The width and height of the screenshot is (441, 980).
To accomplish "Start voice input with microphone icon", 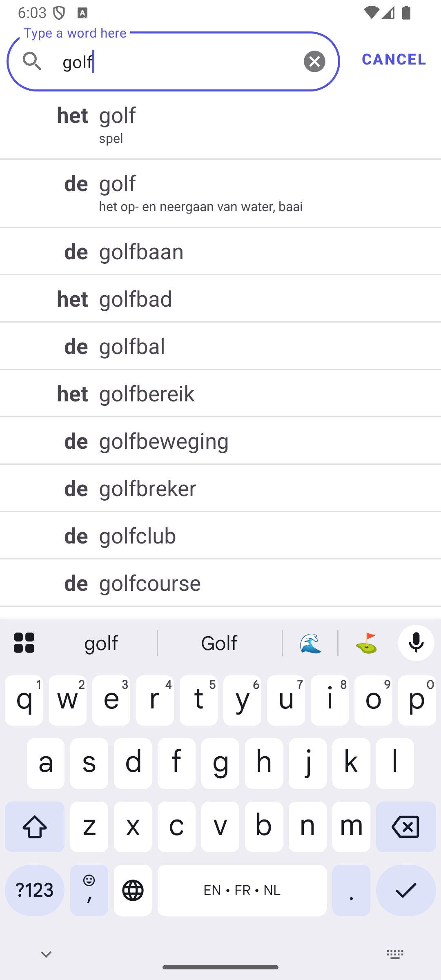I will 416,643.
